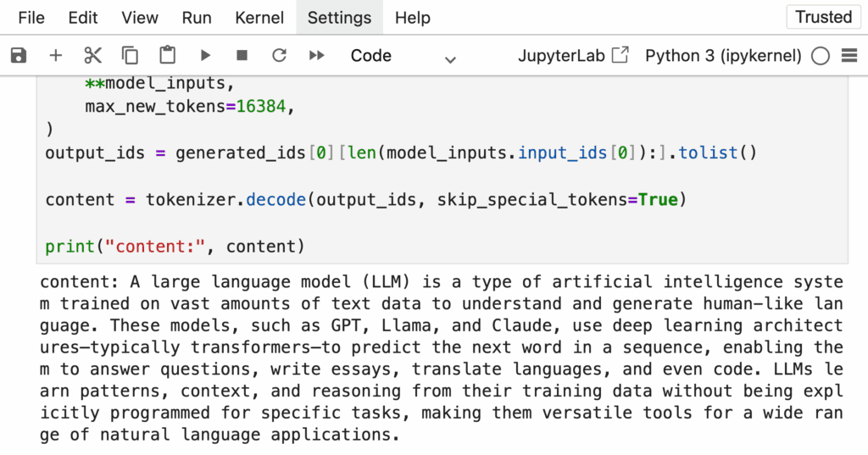Run the current cell with the play icon

point(205,55)
